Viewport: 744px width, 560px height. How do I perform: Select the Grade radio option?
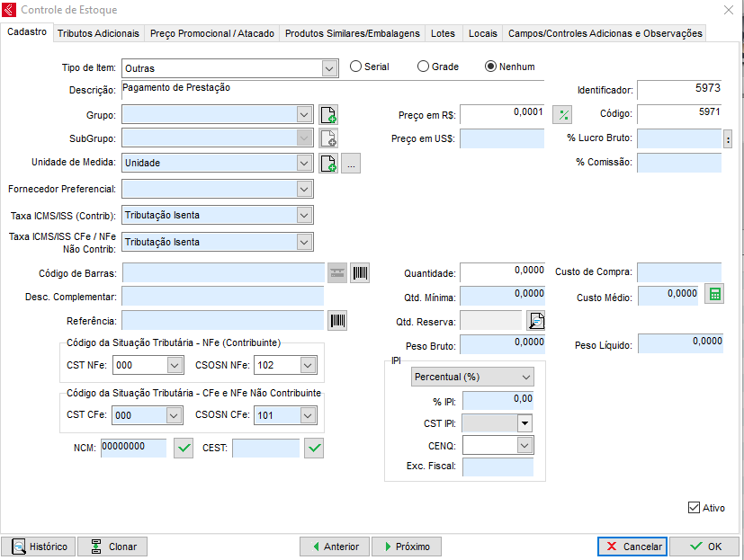click(424, 67)
